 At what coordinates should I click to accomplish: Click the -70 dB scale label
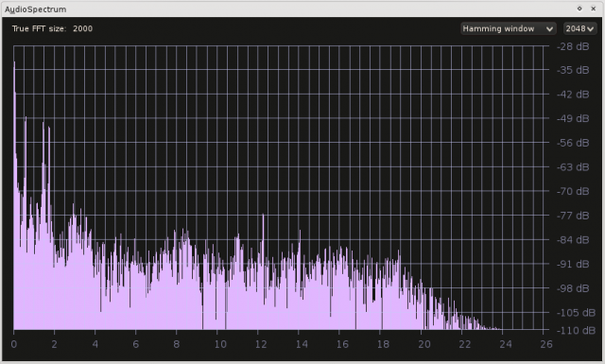tap(573, 191)
